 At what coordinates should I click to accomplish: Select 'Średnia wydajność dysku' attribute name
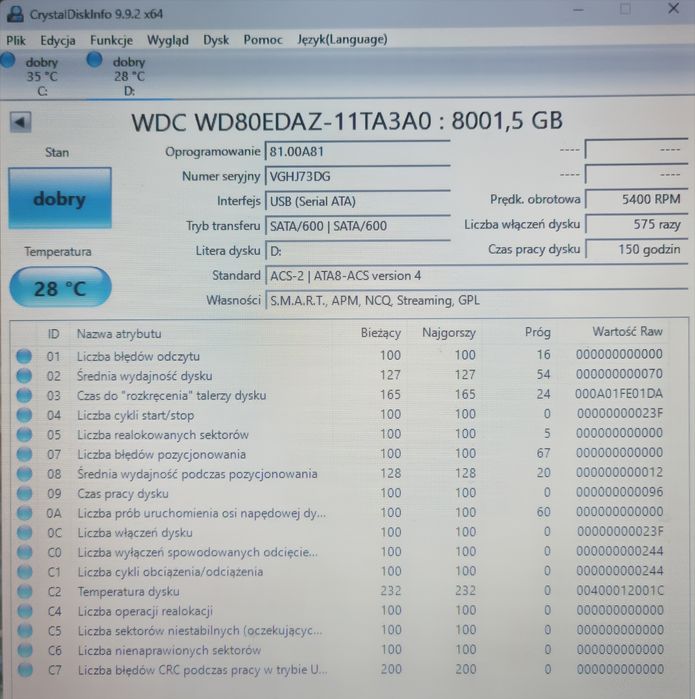pyautogui.click(x=144, y=376)
